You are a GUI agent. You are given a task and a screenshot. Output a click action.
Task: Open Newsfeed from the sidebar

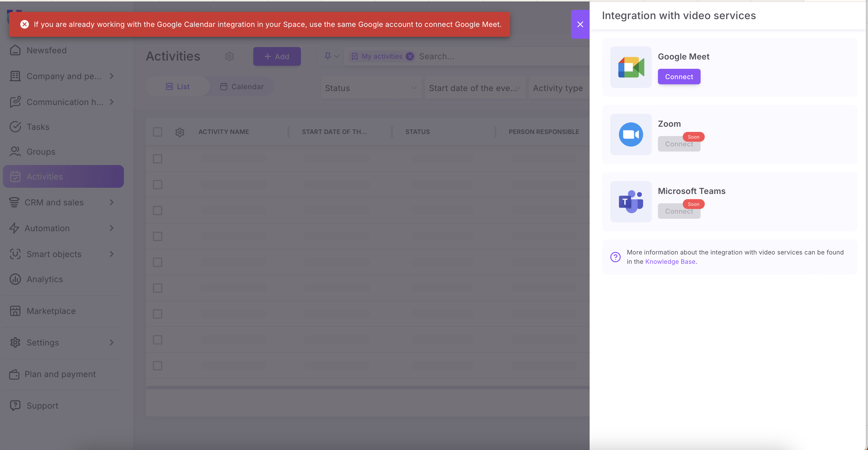(47, 50)
